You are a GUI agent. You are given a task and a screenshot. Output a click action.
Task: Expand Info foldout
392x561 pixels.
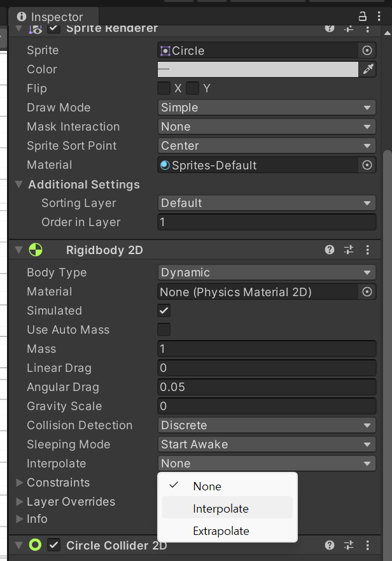[19, 519]
